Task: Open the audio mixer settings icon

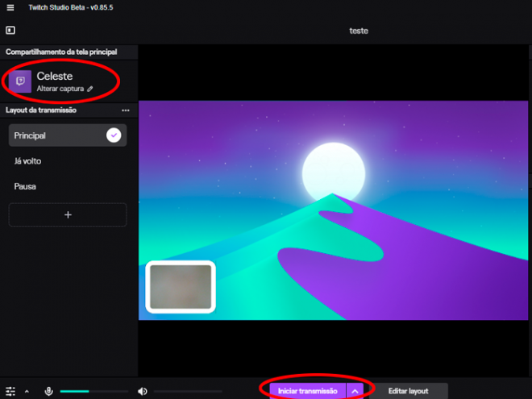Action: click(10, 391)
